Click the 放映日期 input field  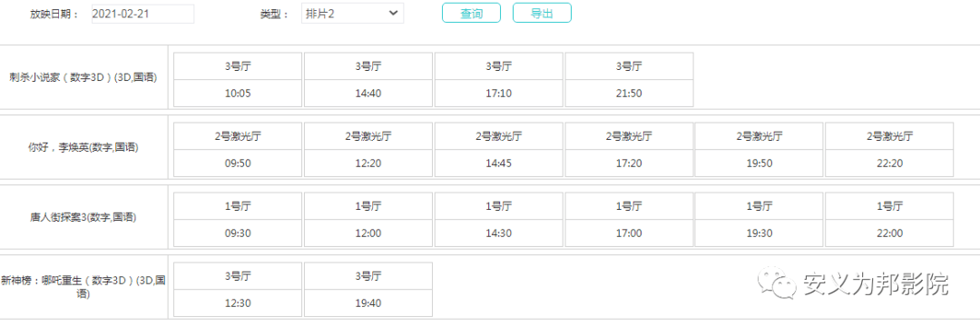coord(142,14)
